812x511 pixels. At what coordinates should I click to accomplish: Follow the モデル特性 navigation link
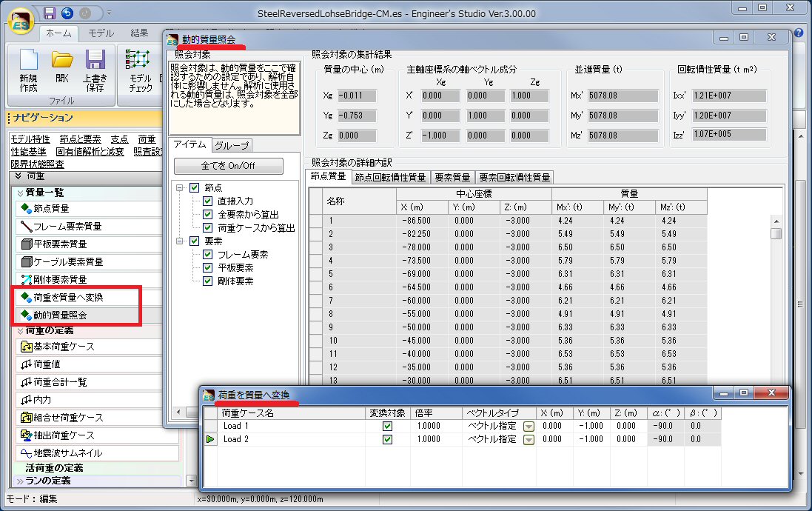(30, 139)
